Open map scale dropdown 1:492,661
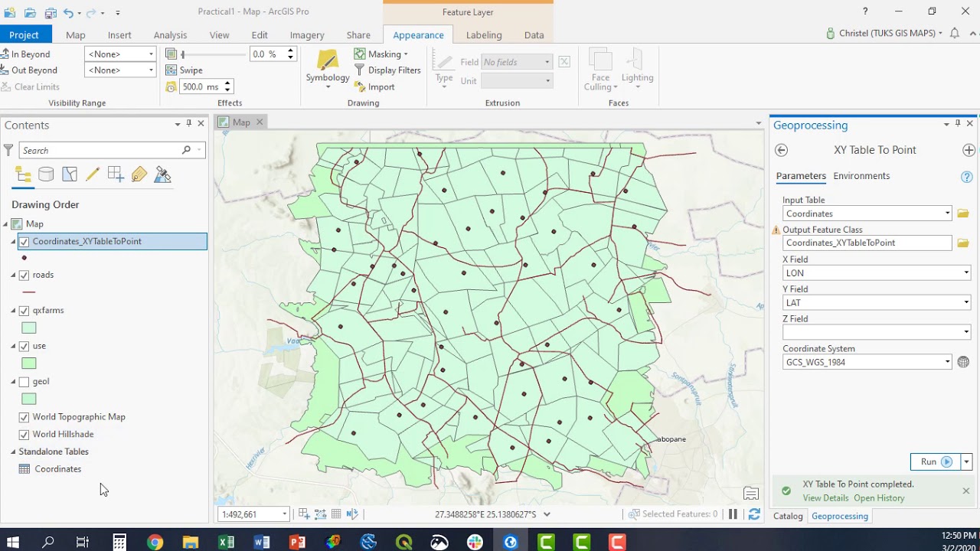The width and height of the screenshot is (980, 551). [284, 514]
